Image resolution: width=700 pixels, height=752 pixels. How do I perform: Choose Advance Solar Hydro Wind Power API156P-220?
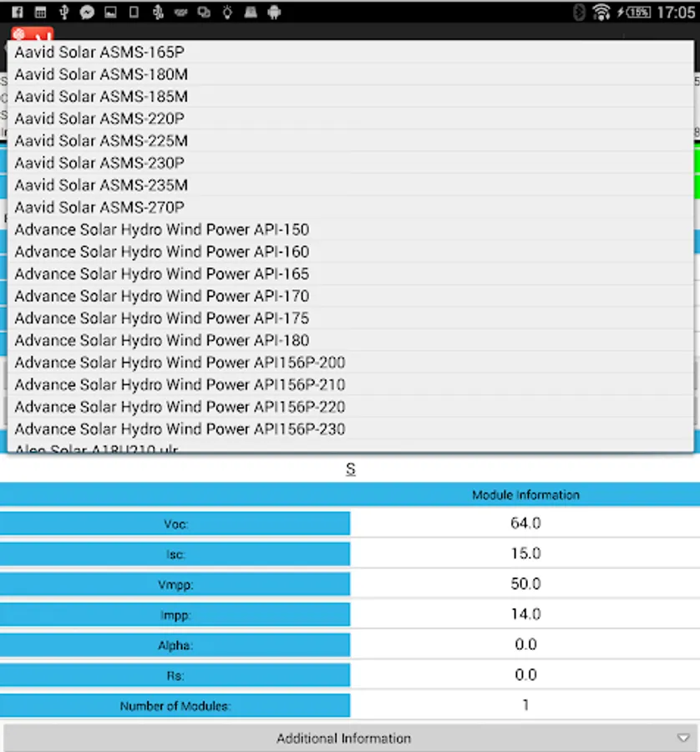point(351,406)
